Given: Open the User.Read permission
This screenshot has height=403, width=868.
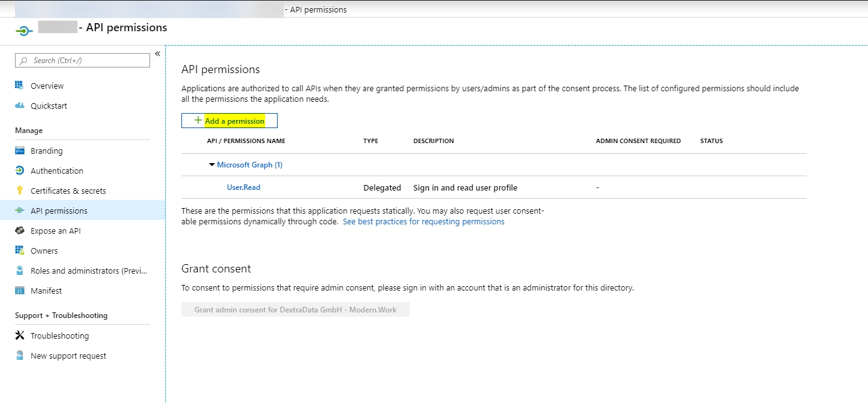Looking at the screenshot, I should (x=244, y=187).
